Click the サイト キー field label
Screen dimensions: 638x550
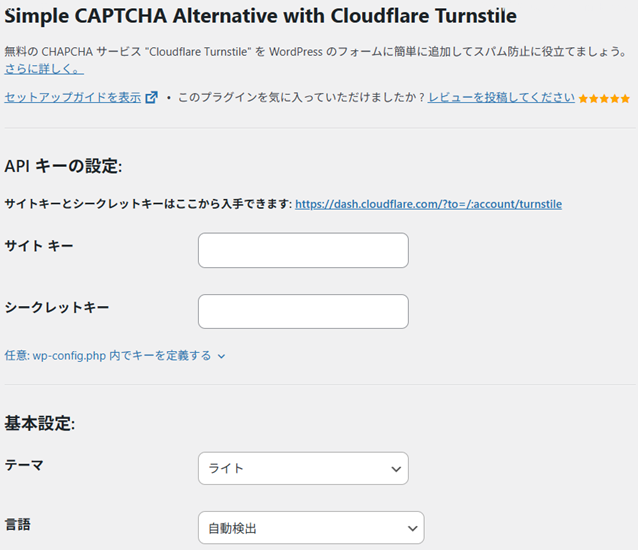click(39, 245)
